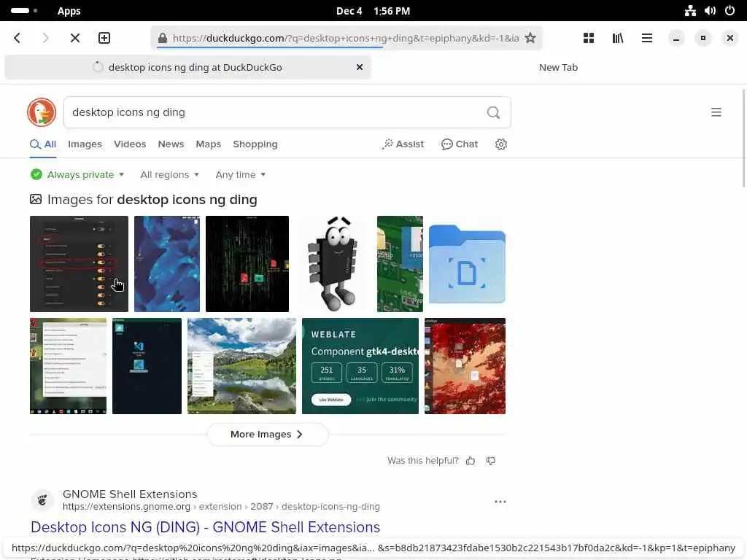Stop loading the page with the X button
Screen dimensions: 747x560
coord(75,38)
